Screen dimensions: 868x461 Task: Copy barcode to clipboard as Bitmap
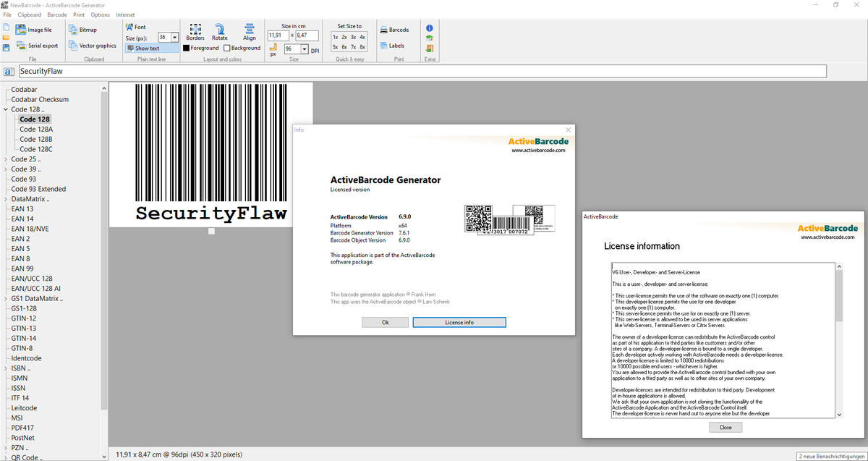82,30
